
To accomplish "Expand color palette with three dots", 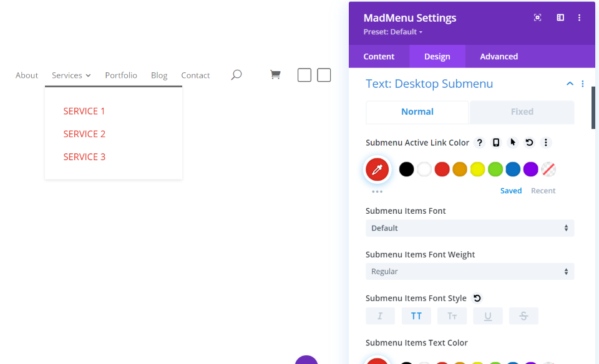I will 377,191.
